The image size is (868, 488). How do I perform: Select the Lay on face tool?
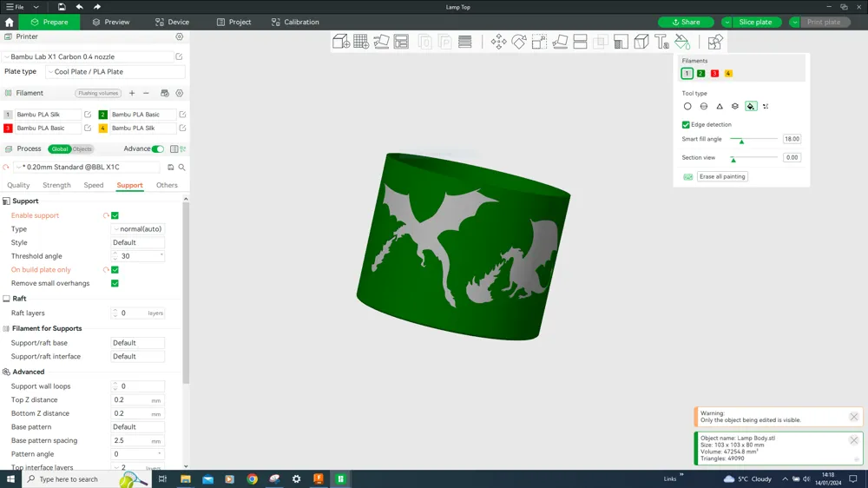pos(560,42)
